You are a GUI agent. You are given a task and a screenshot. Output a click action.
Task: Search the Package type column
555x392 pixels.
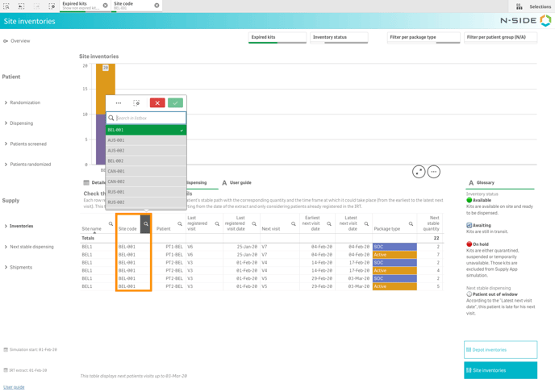pyautogui.click(x=411, y=224)
